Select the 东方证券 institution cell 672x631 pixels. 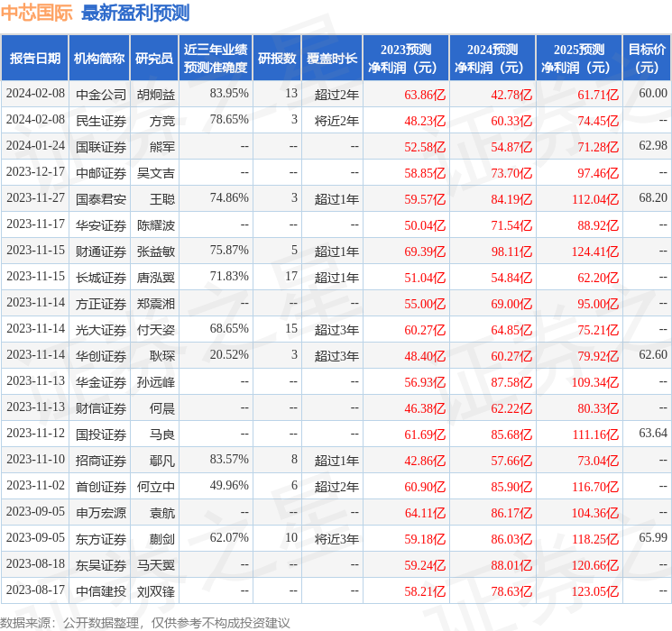pos(101,539)
